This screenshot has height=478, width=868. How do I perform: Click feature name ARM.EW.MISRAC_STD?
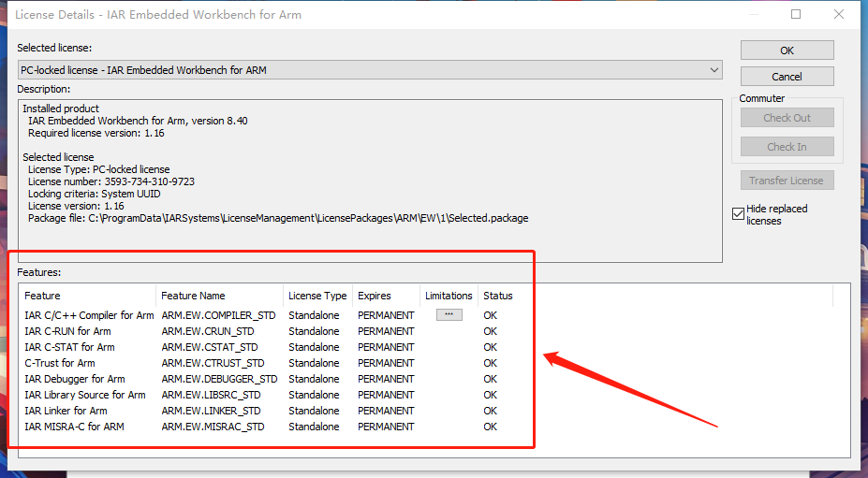click(213, 427)
